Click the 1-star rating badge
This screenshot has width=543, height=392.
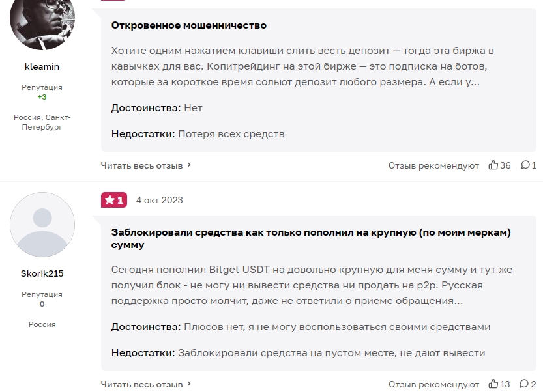[114, 200]
